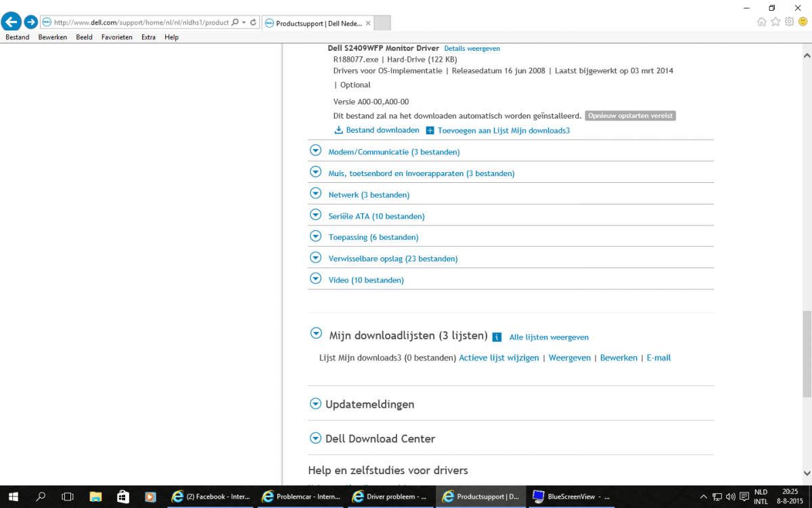Screen dimensions: 812x508
Task: Show hidden system tray icons
Action: tap(704, 496)
